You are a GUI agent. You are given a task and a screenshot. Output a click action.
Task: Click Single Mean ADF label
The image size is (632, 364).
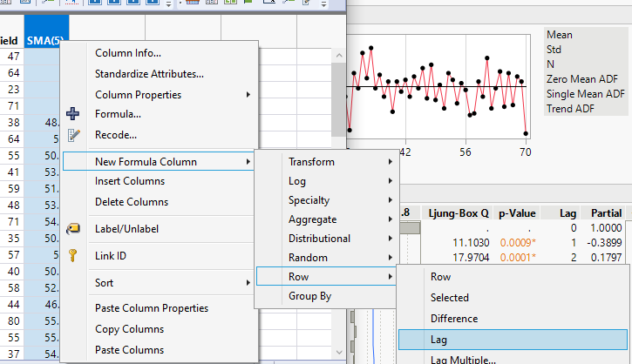pos(586,94)
